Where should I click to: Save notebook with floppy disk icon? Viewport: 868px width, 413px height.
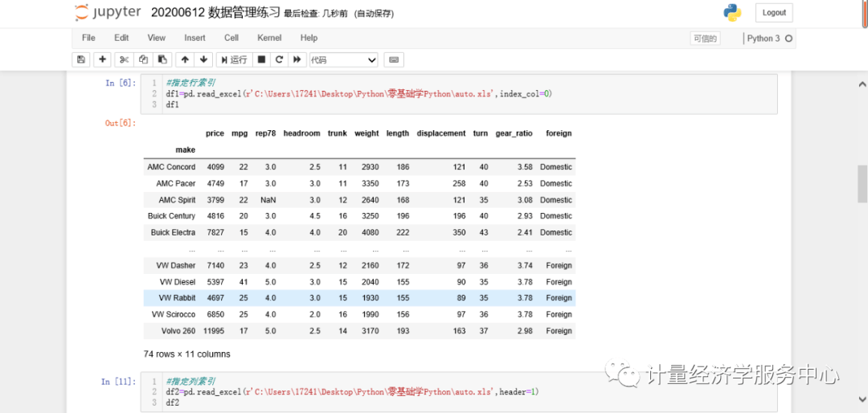tap(81, 59)
